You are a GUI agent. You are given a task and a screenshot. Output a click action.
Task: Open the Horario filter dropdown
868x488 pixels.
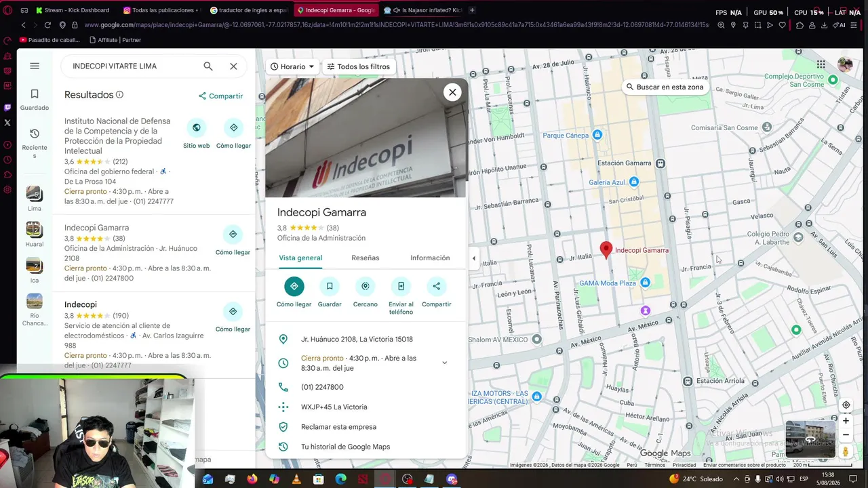[x=293, y=66]
